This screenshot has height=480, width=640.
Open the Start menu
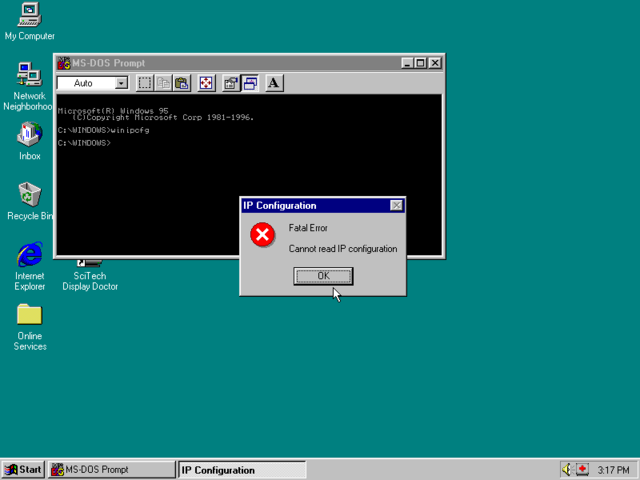click(23, 470)
